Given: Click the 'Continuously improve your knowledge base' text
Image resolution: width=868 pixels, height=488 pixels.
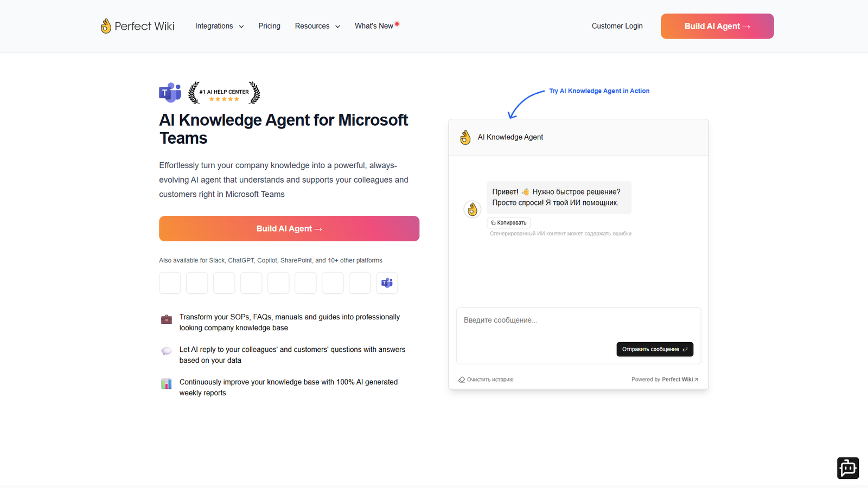Looking at the screenshot, I should tap(289, 388).
